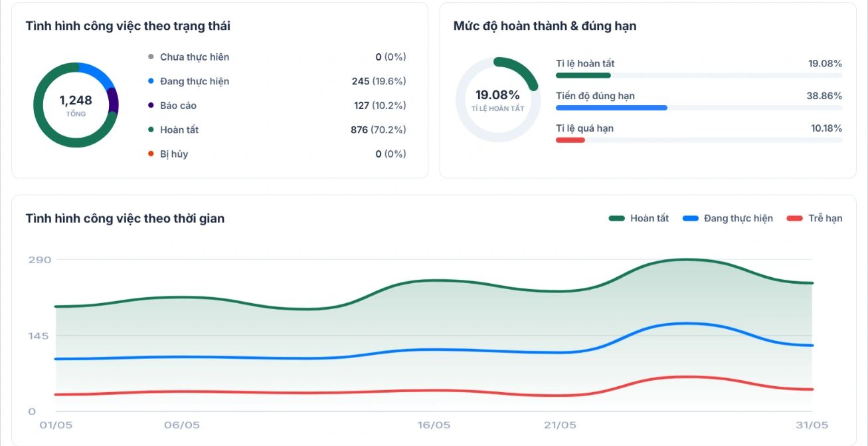This screenshot has width=868, height=446.
Task: Click the 19.08% value beside Tỉ lệ hoàn tất
Action: tap(825, 64)
